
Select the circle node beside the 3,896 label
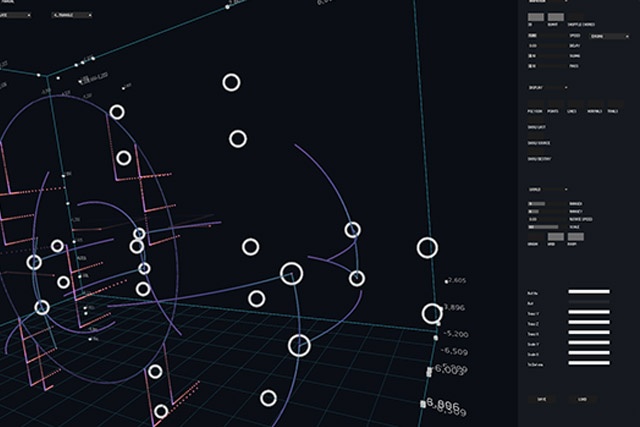(x=432, y=314)
